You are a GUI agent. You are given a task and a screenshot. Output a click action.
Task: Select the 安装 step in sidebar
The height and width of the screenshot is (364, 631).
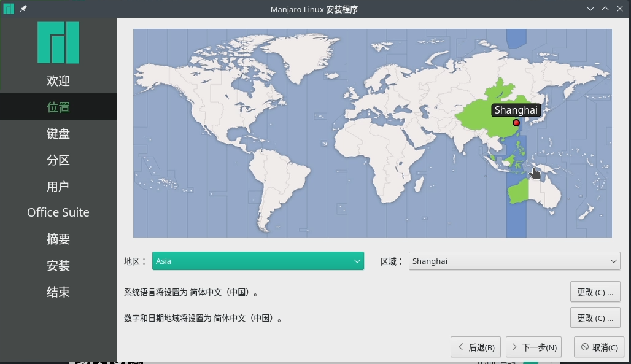(x=58, y=265)
